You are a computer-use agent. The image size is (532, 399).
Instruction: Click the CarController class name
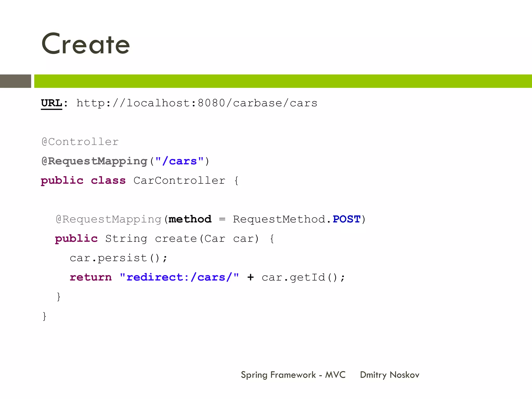pyautogui.click(x=179, y=181)
